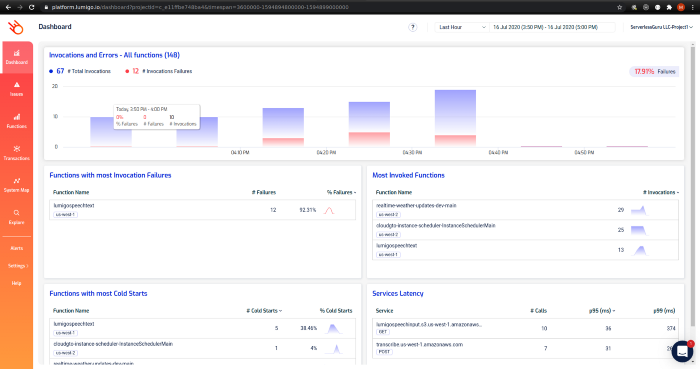Expand the Settings sidebar submenu
This screenshot has height=369, width=700.
pyautogui.click(x=18, y=266)
